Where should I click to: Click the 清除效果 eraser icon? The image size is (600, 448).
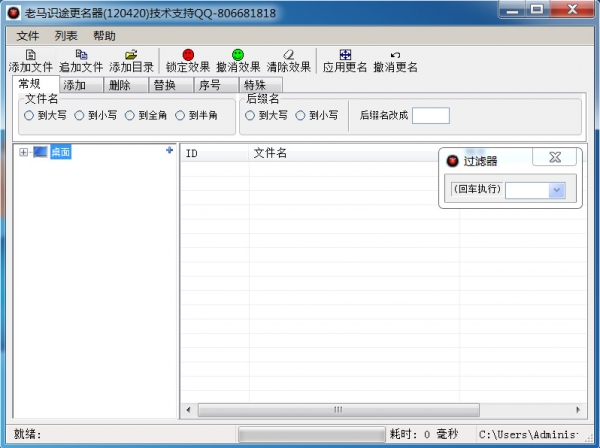coord(288,55)
